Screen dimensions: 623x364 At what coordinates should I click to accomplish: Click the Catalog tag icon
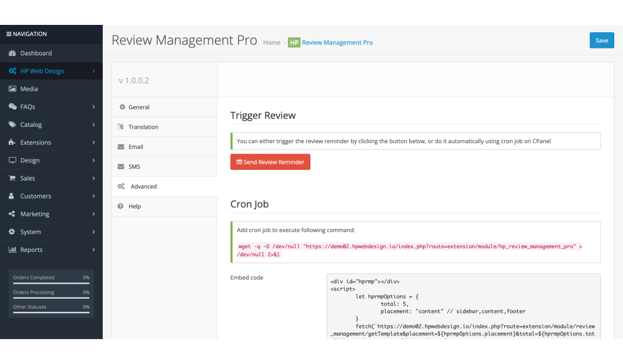[x=12, y=124]
